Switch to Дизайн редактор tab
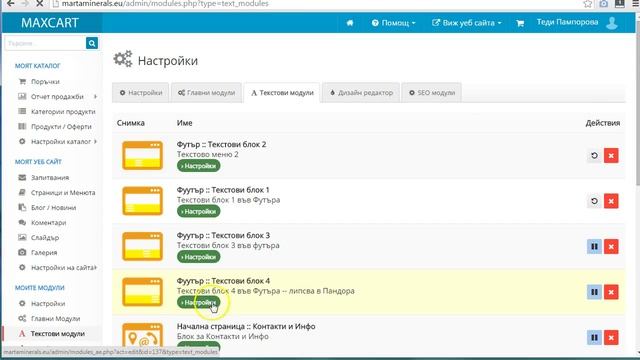 (361, 93)
